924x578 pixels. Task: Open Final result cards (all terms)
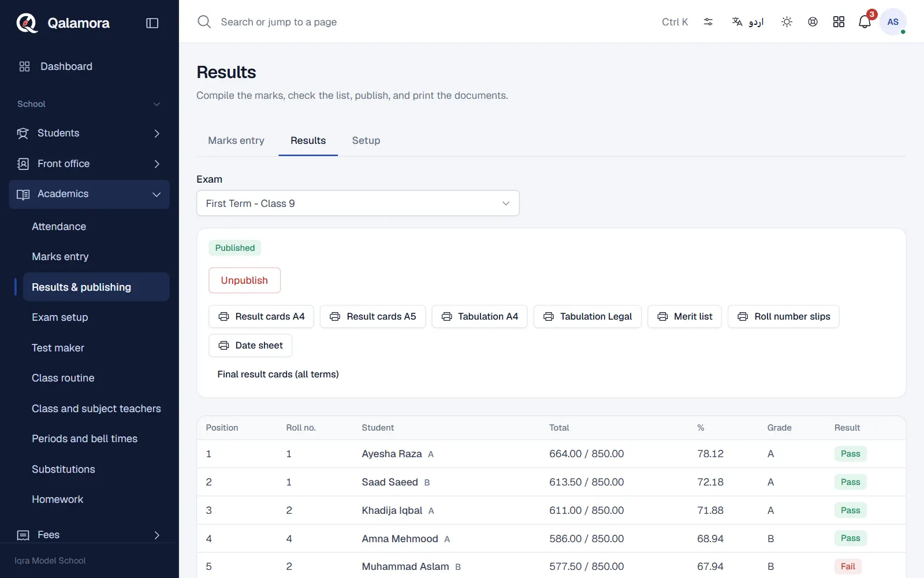point(278,375)
